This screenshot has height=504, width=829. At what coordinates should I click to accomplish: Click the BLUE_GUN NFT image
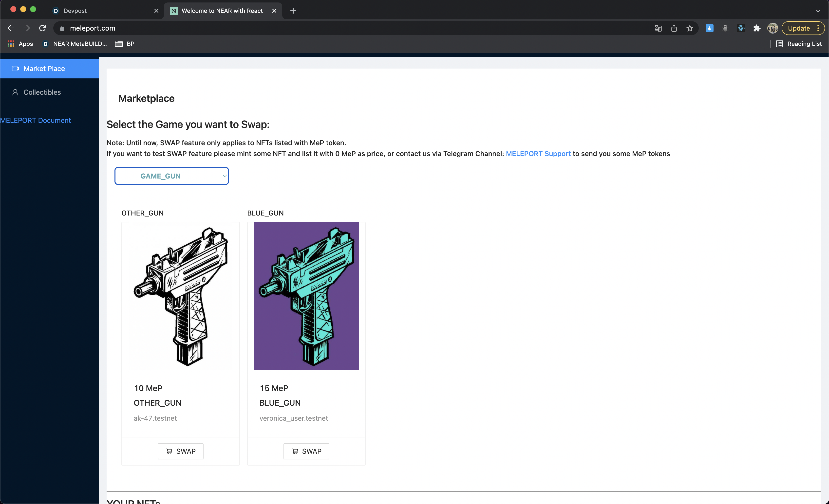tap(306, 296)
